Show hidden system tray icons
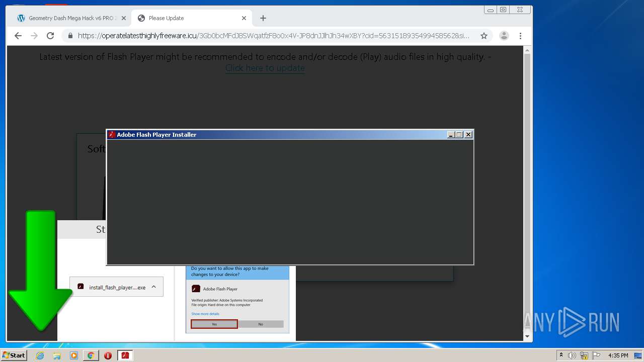644x362 pixels. point(561,355)
